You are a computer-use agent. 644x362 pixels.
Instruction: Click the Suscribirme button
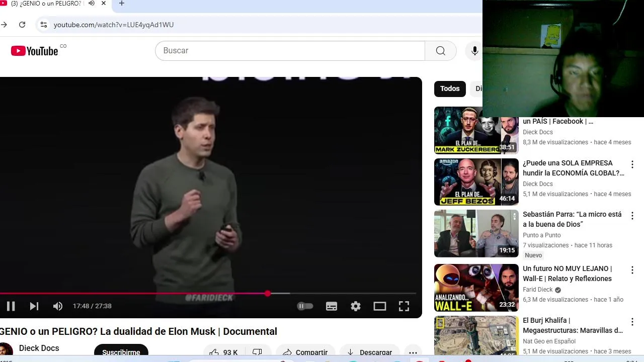121,352
